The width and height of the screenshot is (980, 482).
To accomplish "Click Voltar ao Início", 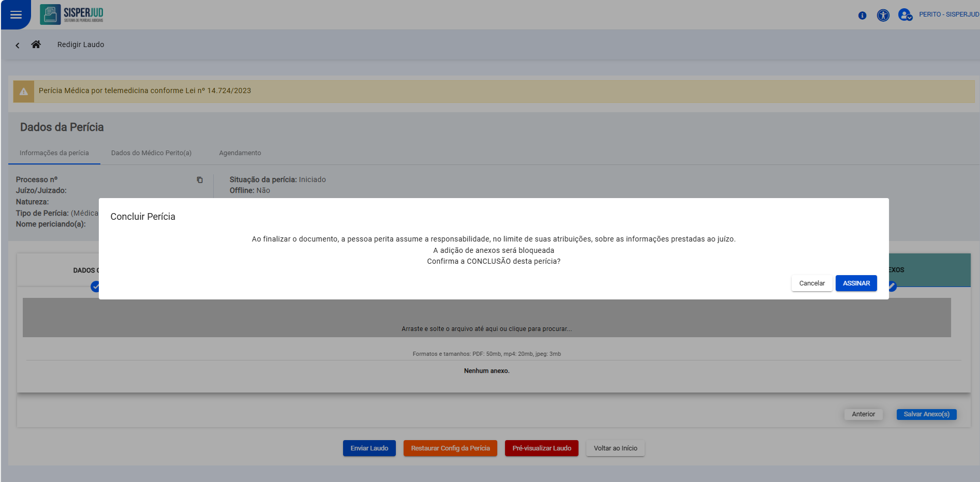I will (615, 448).
